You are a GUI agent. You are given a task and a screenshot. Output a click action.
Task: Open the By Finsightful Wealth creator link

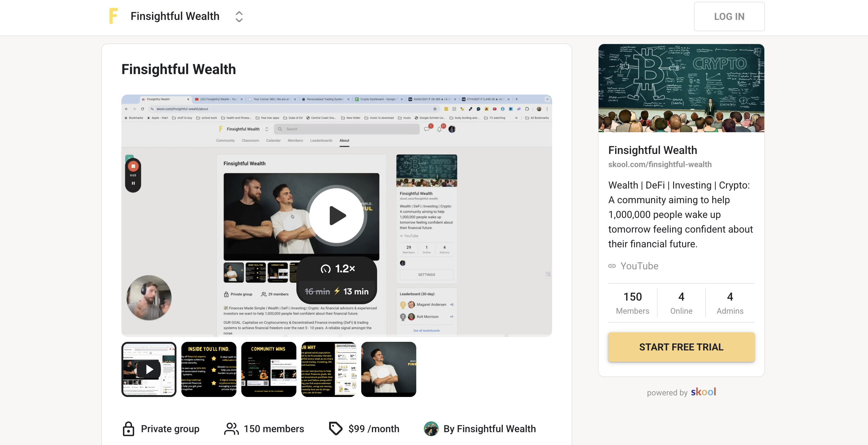489,429
